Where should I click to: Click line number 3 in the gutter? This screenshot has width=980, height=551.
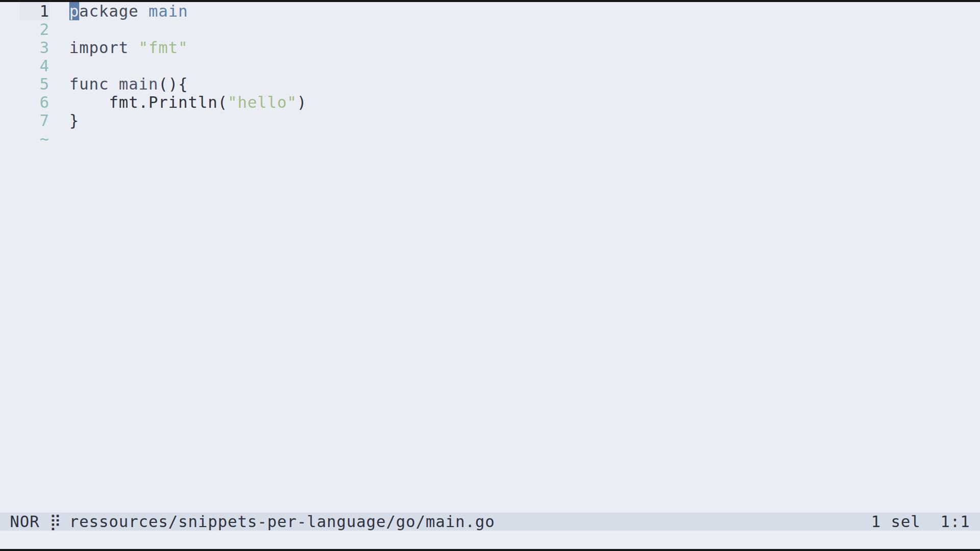(44, 48)
